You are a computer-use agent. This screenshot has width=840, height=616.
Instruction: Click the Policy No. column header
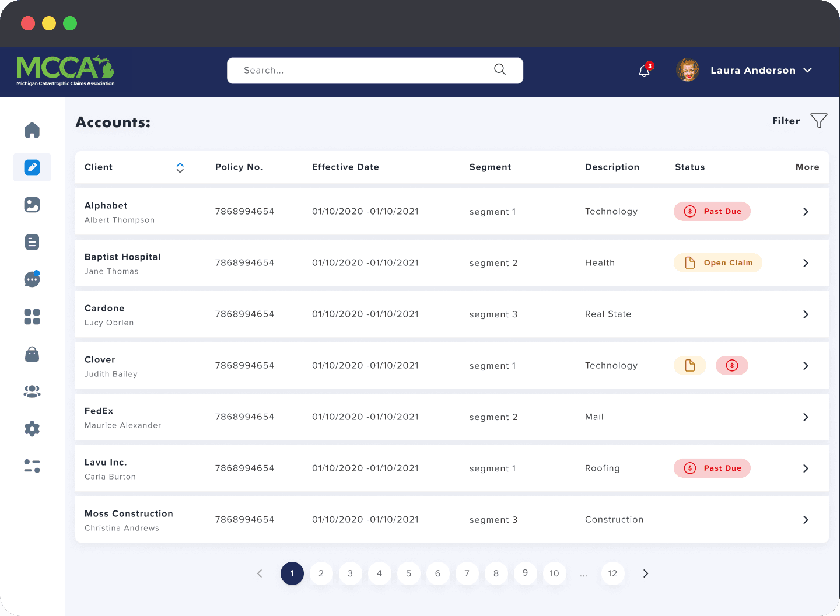coord(239,167)
